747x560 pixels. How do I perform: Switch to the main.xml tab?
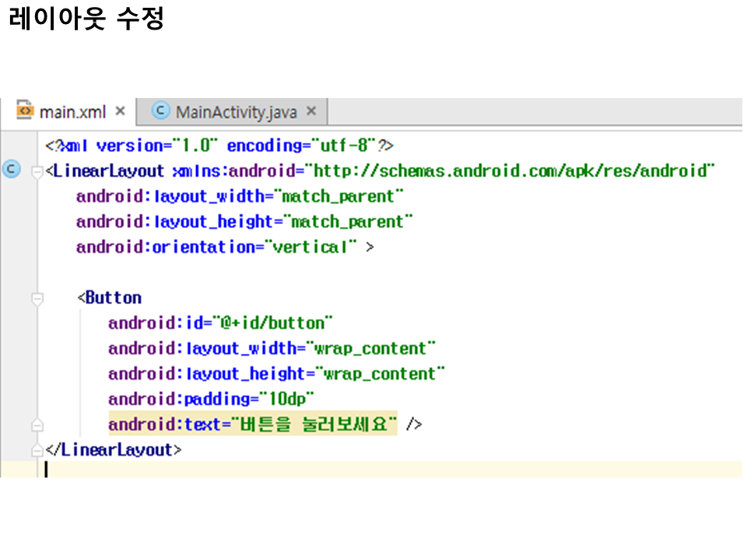click(72, 112)
